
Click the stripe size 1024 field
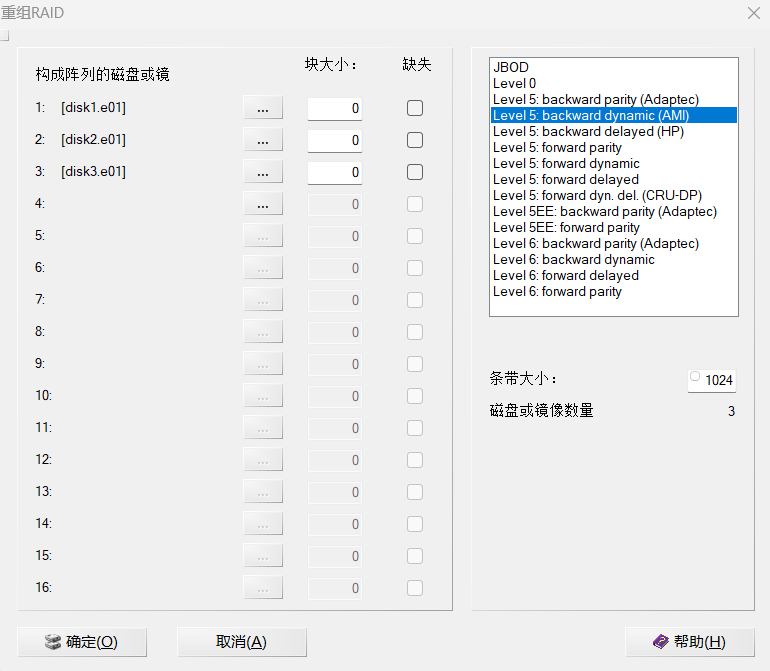[717, 380]
